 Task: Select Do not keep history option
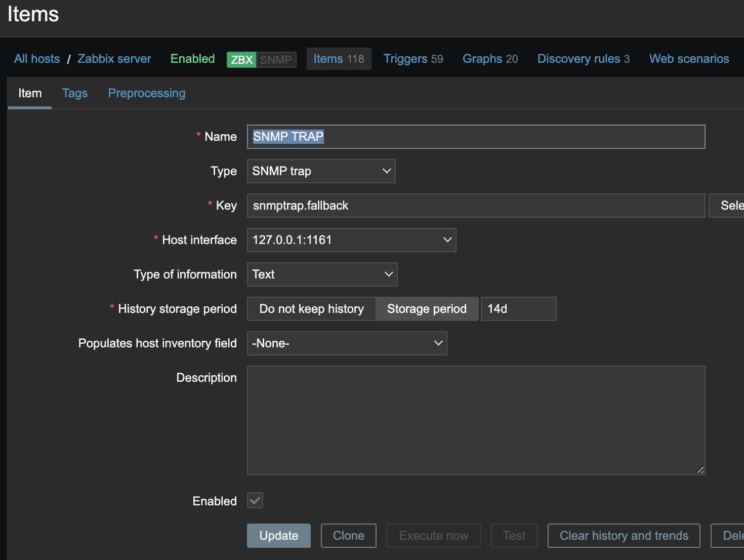click(x=311, y=309)
